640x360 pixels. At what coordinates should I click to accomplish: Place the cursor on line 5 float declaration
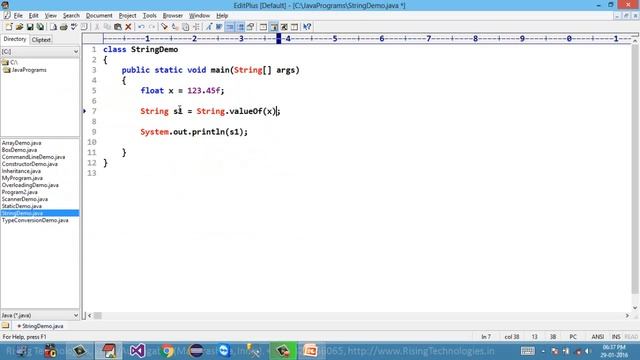tap(182, 91)
